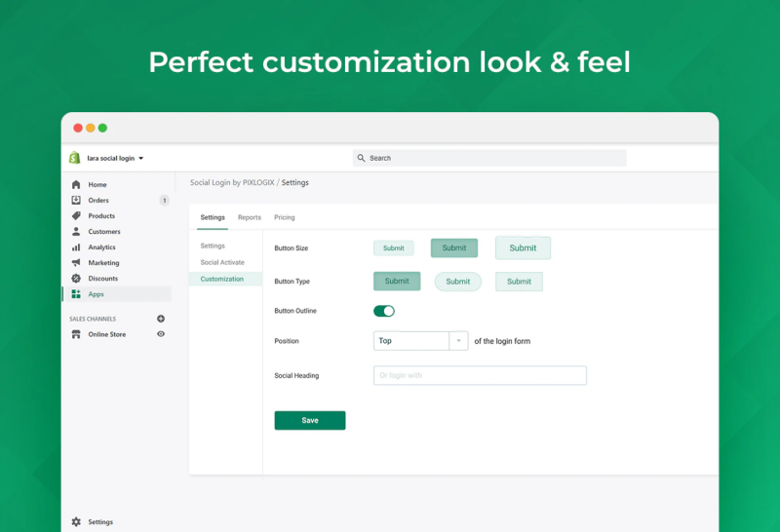Click the Social Heading label

coord(296,375)
